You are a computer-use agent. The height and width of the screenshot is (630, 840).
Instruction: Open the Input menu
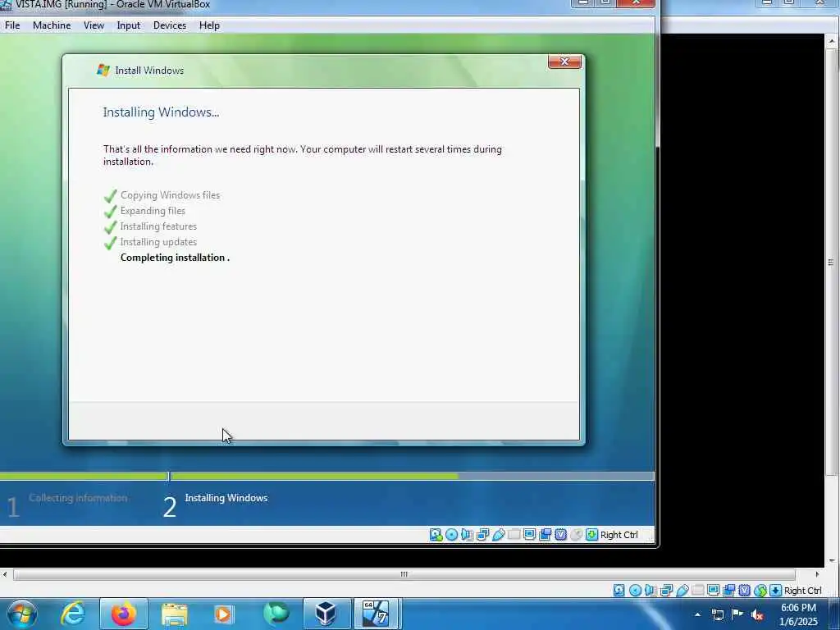128,25
